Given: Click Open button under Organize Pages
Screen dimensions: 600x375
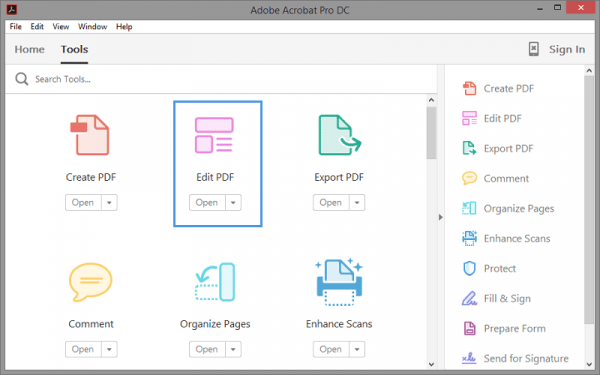Looking at the screenshot, I should (207, 349).
